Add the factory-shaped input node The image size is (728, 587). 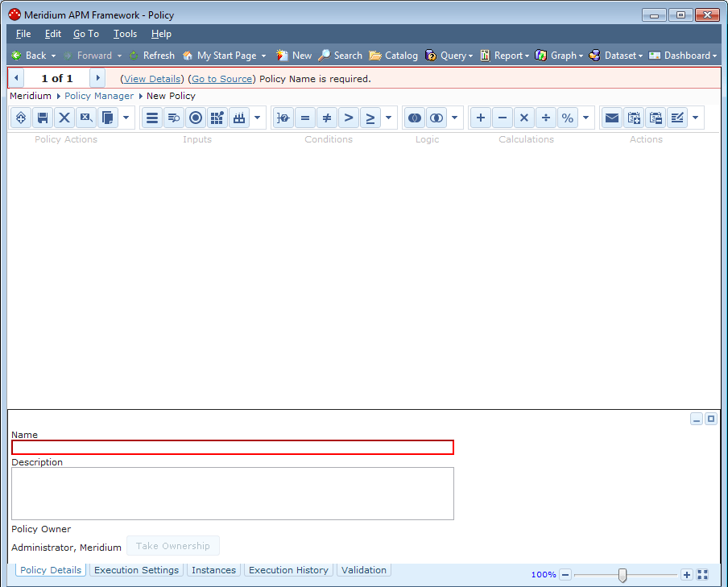[x=239, y=118]
